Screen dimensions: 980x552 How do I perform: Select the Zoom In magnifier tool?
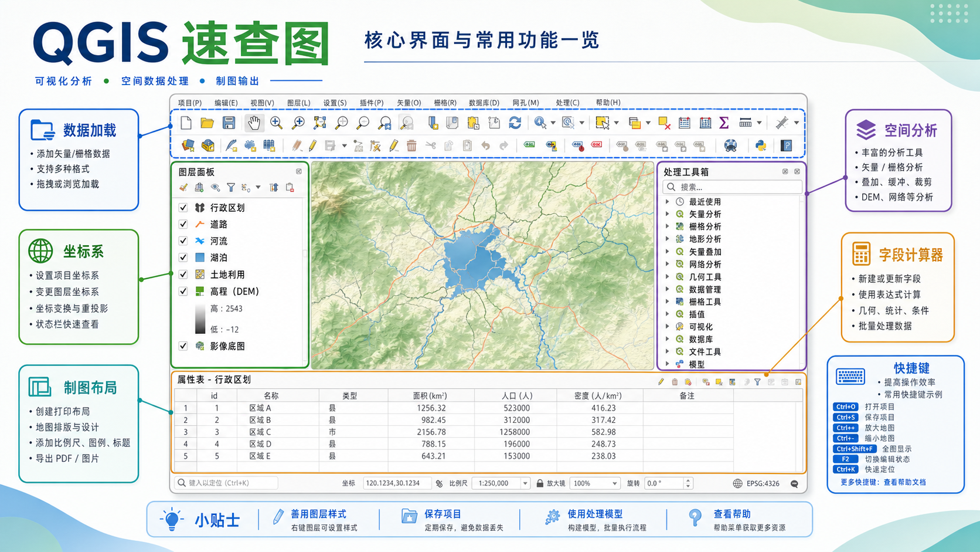coord(276,123)
